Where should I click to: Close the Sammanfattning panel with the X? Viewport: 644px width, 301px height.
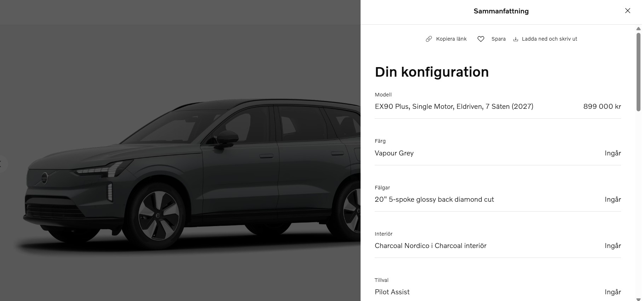[x=627, y=11]
